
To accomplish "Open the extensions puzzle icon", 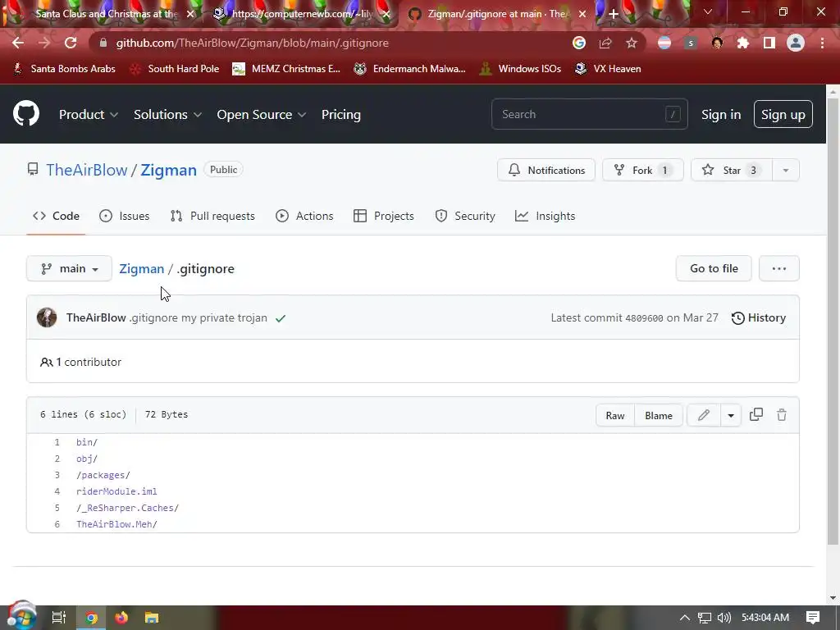I will [x=743, y=43].
